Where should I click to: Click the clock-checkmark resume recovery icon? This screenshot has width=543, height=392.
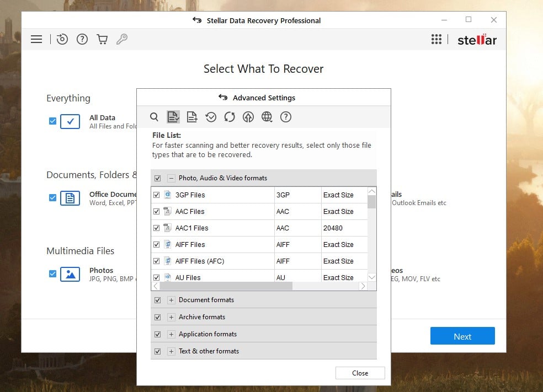point(211,117)
